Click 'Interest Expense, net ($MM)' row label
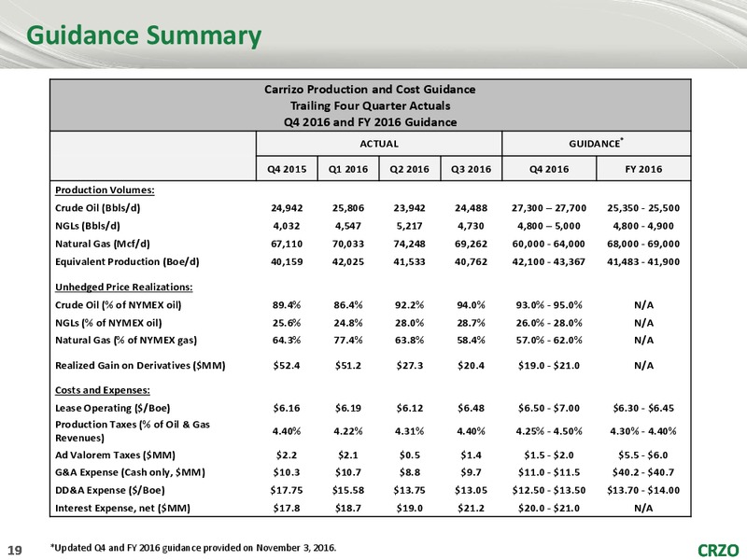 [x=123, y=508]
